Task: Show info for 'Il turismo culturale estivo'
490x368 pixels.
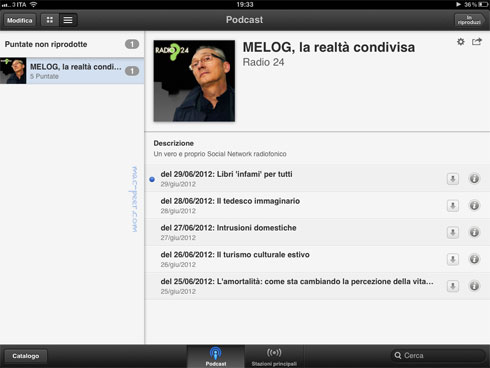Action: [x=474, y=259]
